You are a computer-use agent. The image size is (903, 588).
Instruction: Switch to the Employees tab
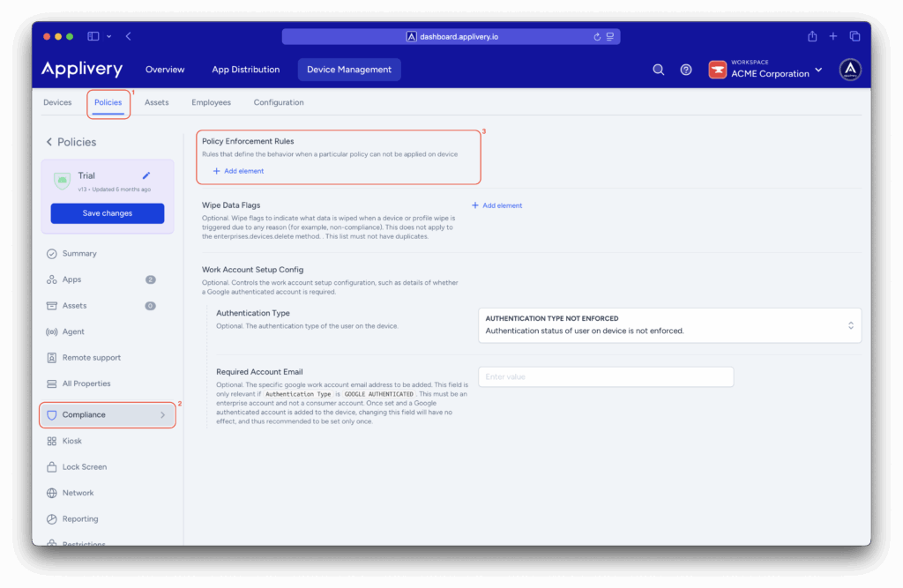[x=211, y=102]
